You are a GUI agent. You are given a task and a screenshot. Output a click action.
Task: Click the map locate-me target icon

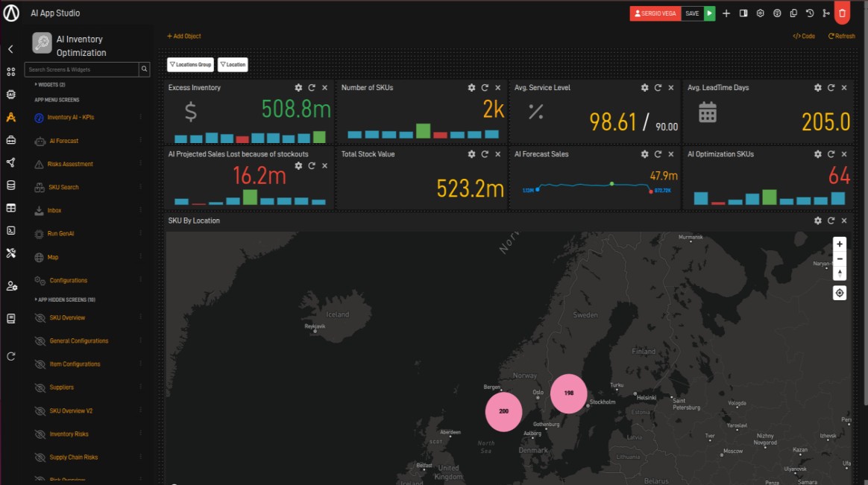[840, 293]
